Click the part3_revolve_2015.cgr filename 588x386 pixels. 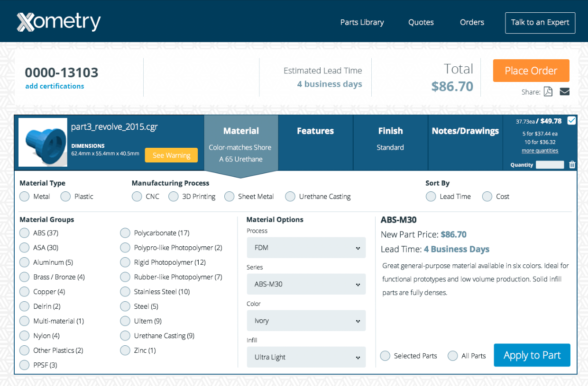coord(114,126)
